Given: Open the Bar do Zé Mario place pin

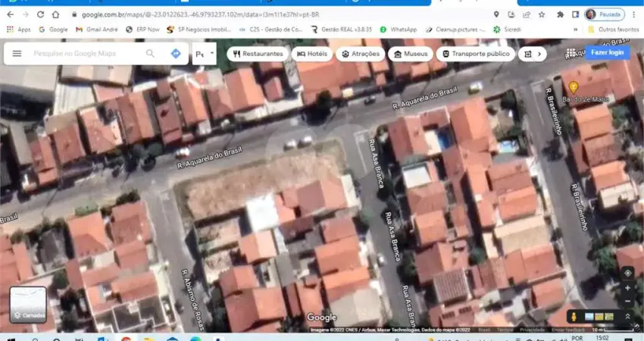Looking at the screenshot, I should coord(574,87).
